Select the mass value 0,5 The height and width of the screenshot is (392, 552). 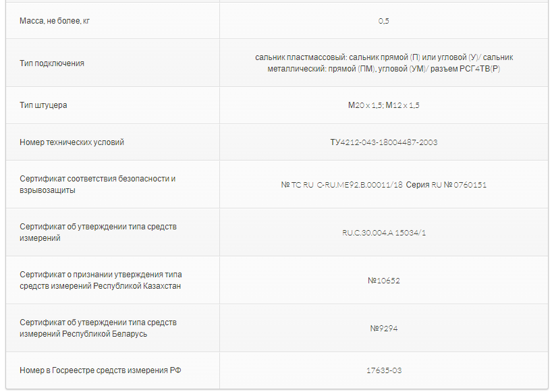(384, 21)
